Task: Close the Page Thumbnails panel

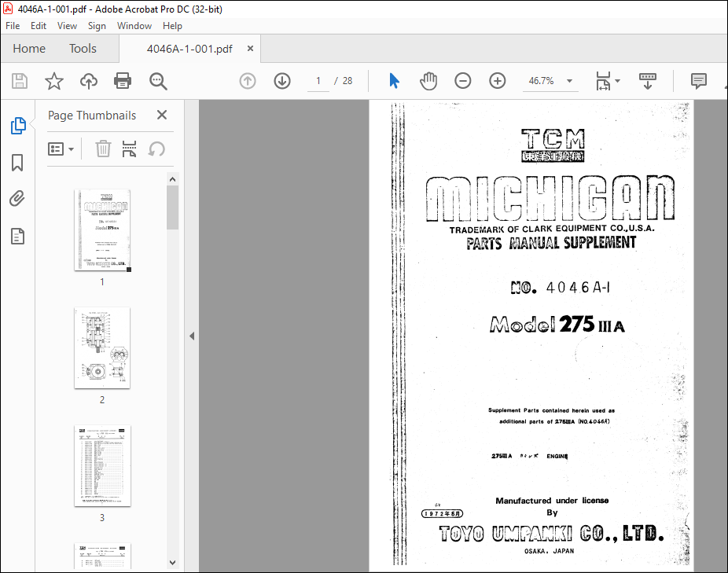Action: pyautogui.click(x=162, y=115)
